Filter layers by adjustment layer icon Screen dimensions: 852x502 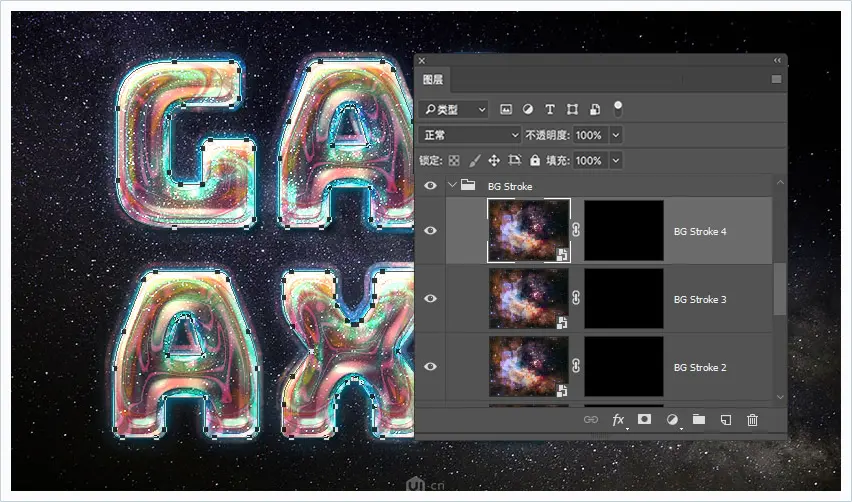pyautogui.click(x=528, y=110)
